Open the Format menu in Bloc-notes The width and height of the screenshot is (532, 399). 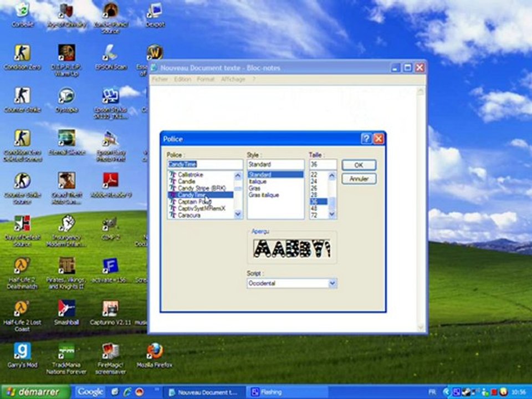(x=206, y=79)
